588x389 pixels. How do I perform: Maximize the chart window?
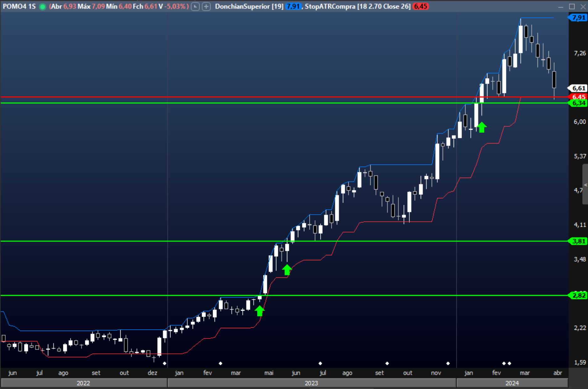(x=572, y=7)
